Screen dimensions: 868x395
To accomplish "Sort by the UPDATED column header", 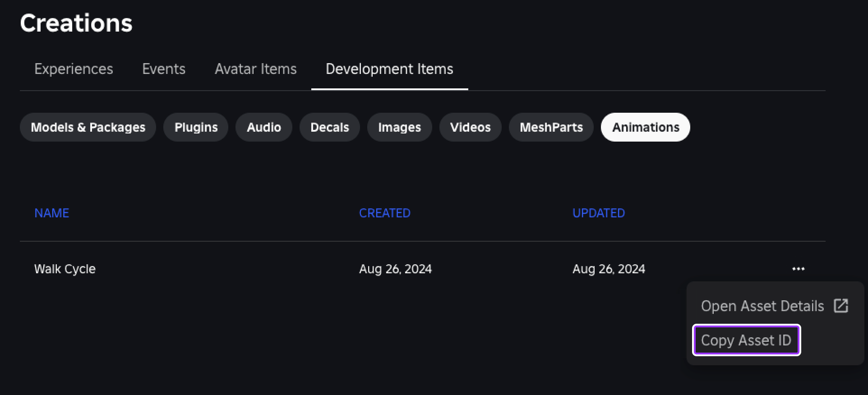I will pyautogui.click(x=599, y=213).
